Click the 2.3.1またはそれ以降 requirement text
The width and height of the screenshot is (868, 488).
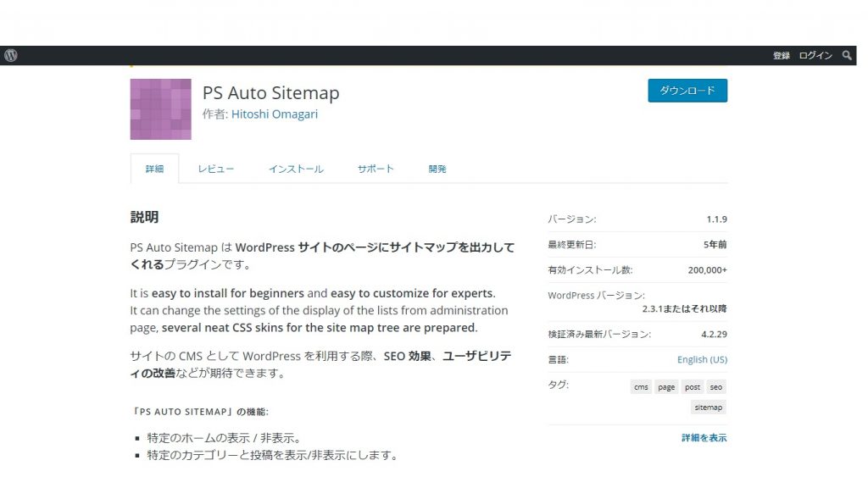(x=685, y=308)
